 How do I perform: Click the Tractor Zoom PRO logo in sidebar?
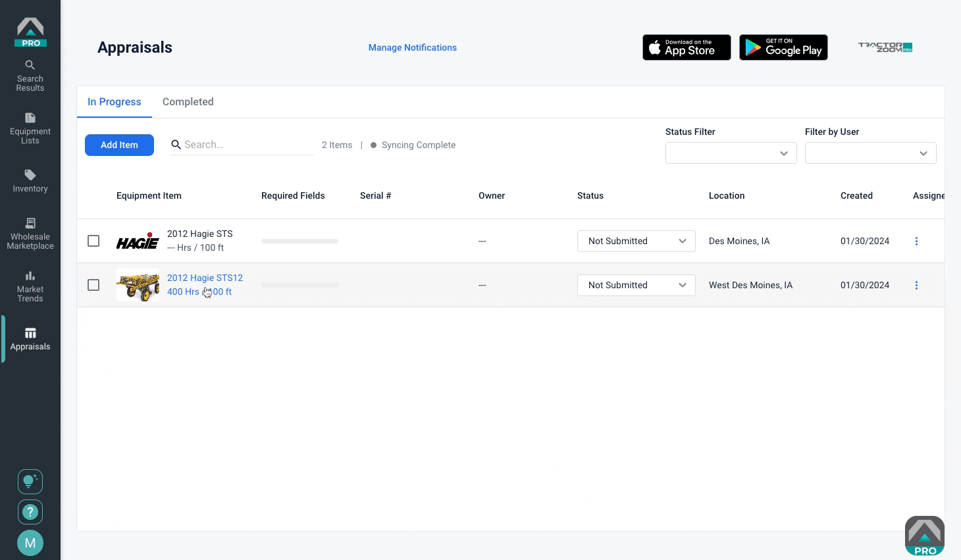30,32
